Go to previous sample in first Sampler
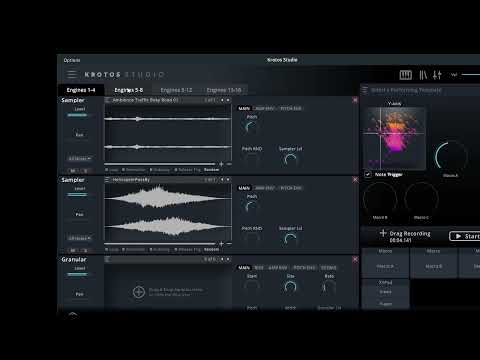This screenshot has width=480, height=360. (222, 100)
